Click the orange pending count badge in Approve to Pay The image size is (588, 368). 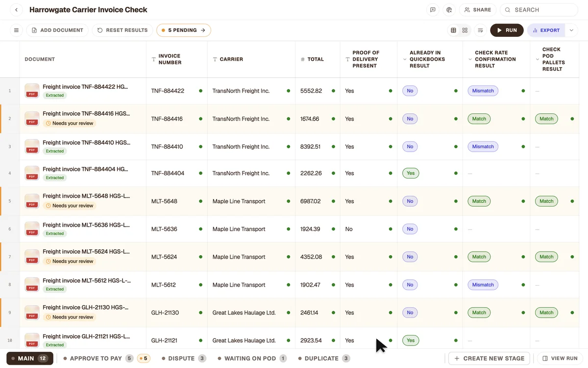click(x=143, y=358)
